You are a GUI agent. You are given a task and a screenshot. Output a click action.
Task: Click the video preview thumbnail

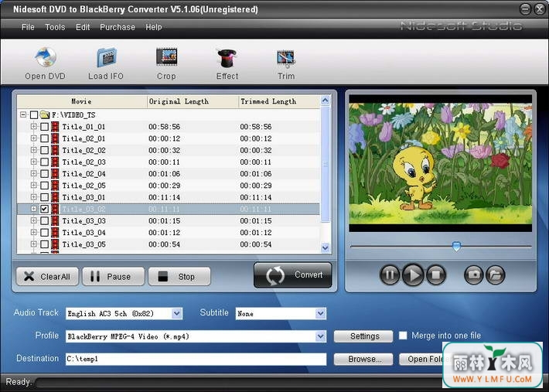pyautogui.click(x=440, y=163)
